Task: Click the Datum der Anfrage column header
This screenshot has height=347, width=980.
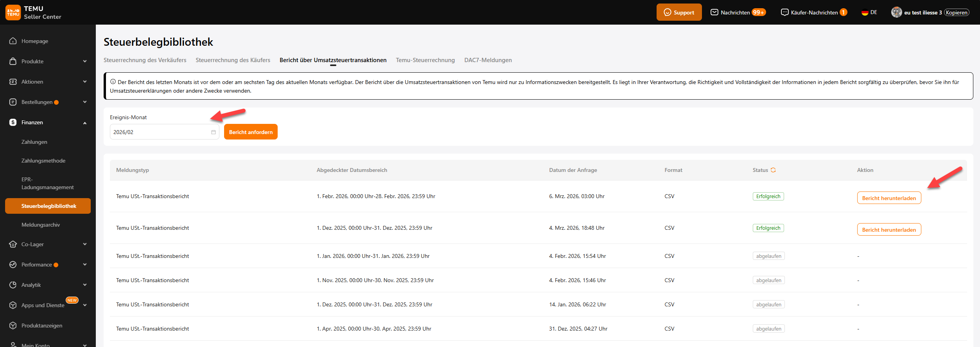Action: click(x=573, y=170)
